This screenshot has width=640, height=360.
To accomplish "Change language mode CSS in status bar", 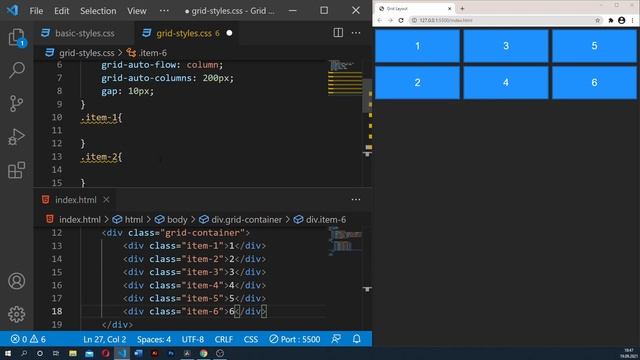I will click(251, 339).
